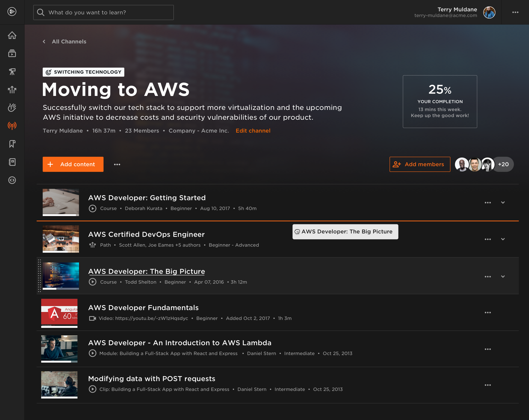Click the Getting Started course thumbnail

[61, 203]
